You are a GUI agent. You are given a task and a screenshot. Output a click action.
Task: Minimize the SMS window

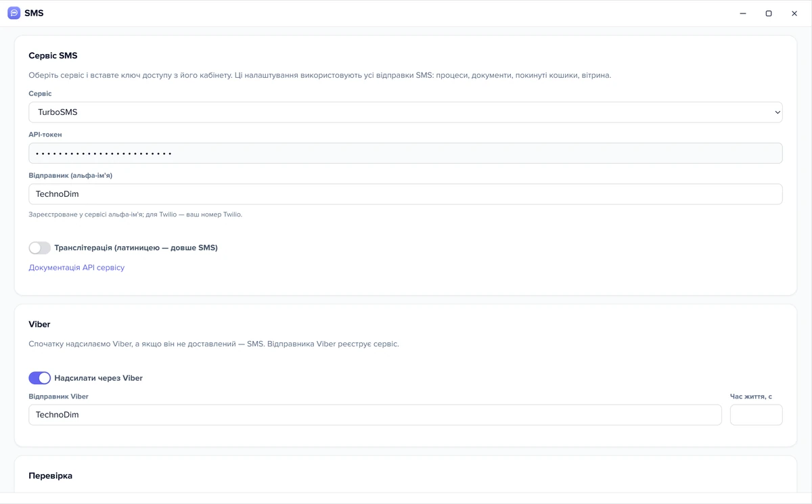pos(743,14)
